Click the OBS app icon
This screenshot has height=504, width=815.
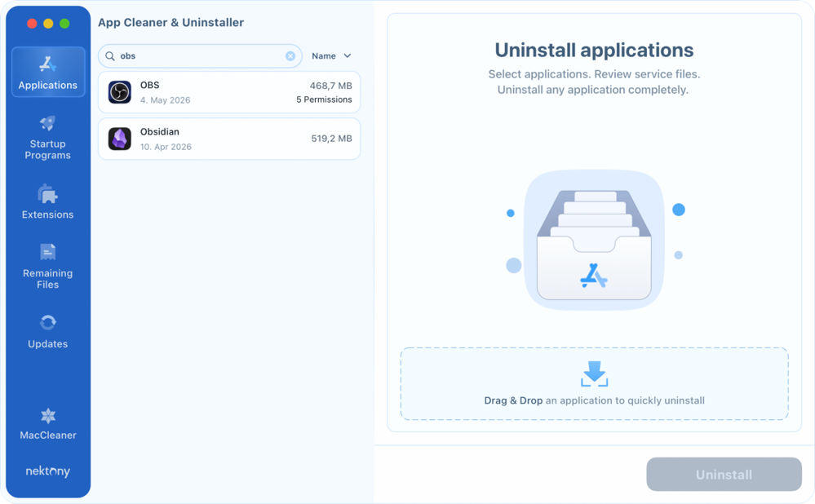click(120, 92)
